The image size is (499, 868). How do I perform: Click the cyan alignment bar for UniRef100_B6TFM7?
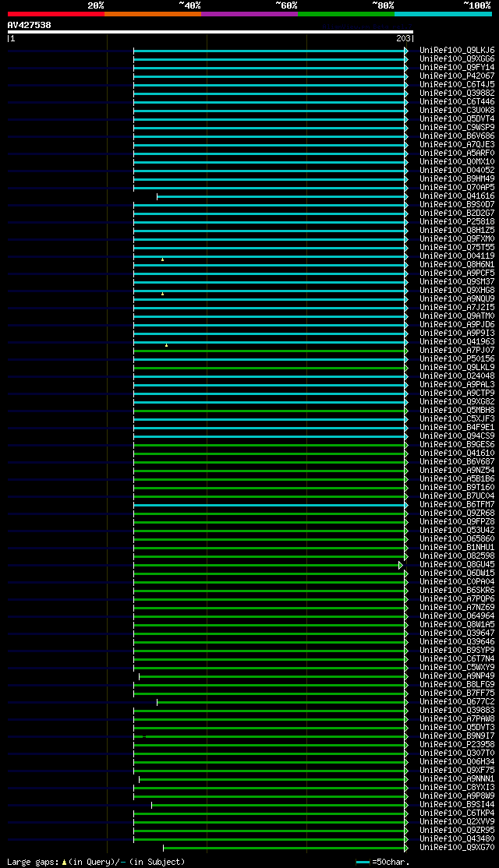[x=269, y=506]
